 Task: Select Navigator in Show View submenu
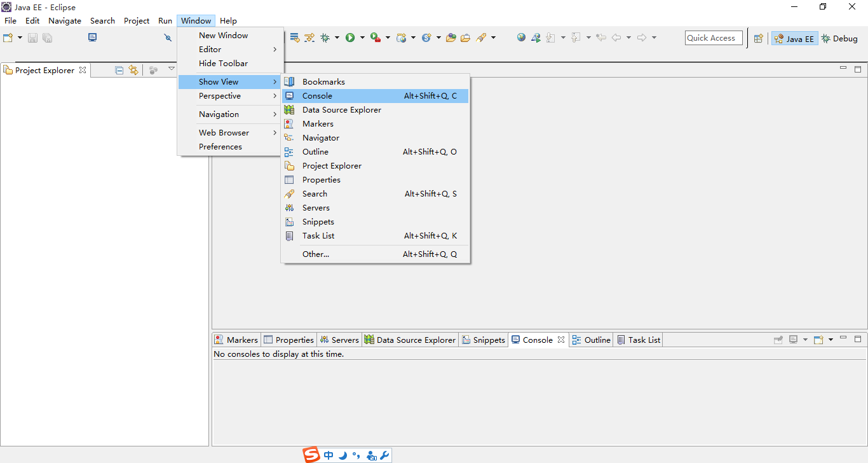pyautogui.click(x=375, y=138)
